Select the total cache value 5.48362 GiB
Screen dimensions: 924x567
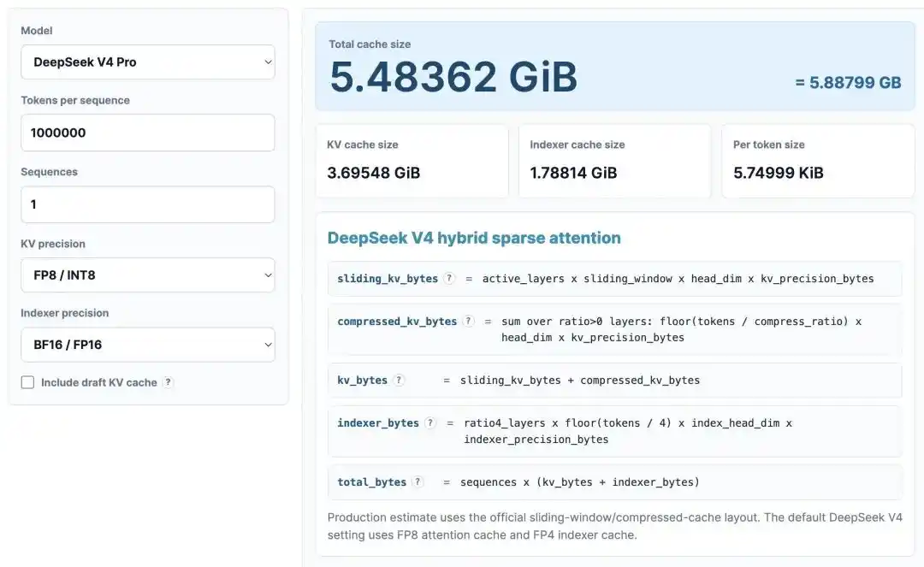[453, 77]
